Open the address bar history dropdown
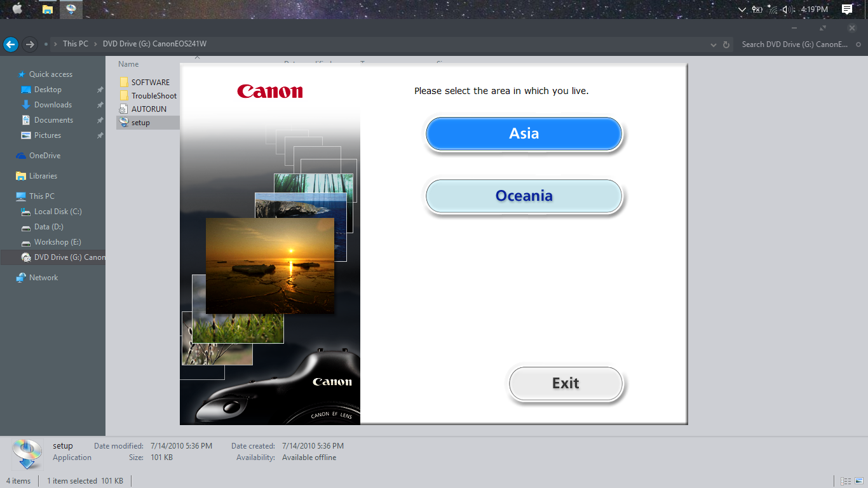 pos(714,45)
